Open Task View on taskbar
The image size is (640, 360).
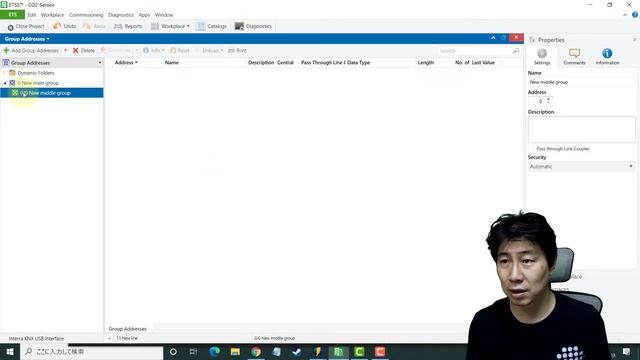click(x=193, y=351)
